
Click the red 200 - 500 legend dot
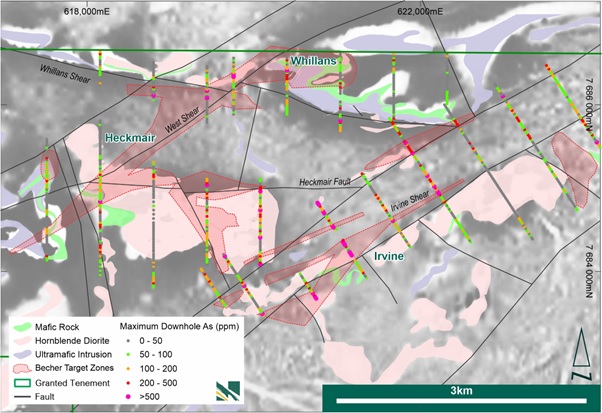coord(126,382)
